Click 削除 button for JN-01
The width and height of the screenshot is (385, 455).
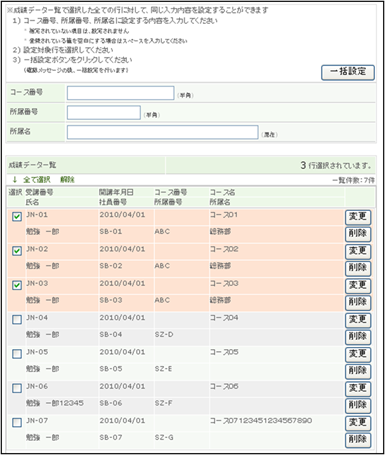click(x=358, y=234)
